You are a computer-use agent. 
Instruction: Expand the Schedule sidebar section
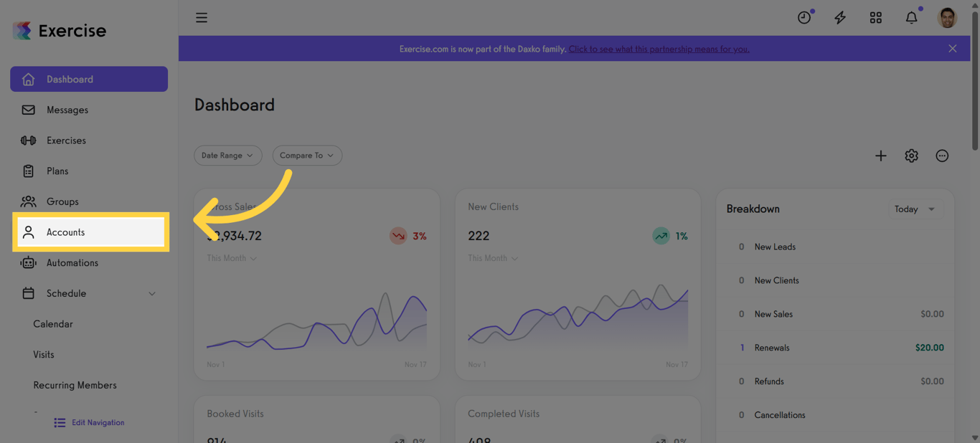point(151,293)
